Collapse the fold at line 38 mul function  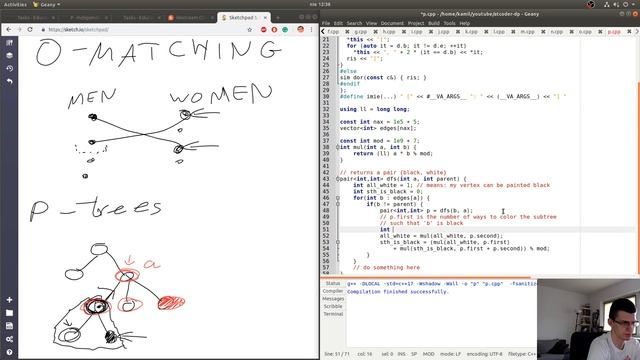click(x=338, y=147)
